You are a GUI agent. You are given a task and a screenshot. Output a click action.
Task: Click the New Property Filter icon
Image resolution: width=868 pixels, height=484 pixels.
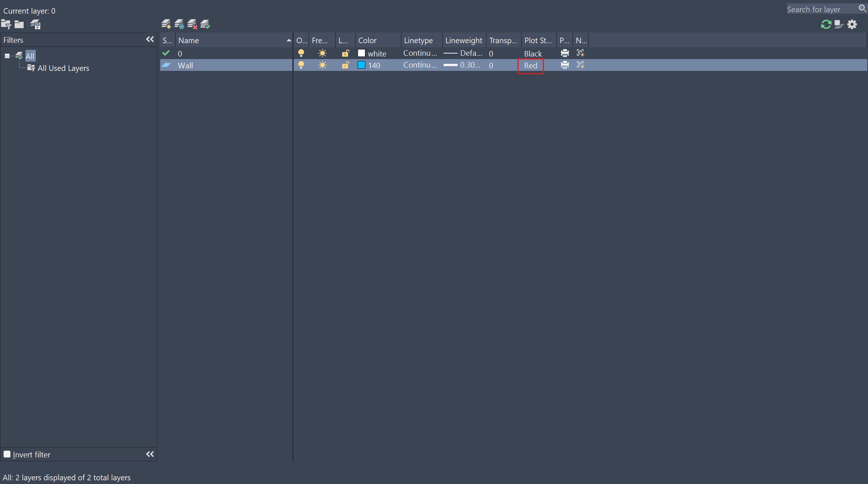coord(6,24)
